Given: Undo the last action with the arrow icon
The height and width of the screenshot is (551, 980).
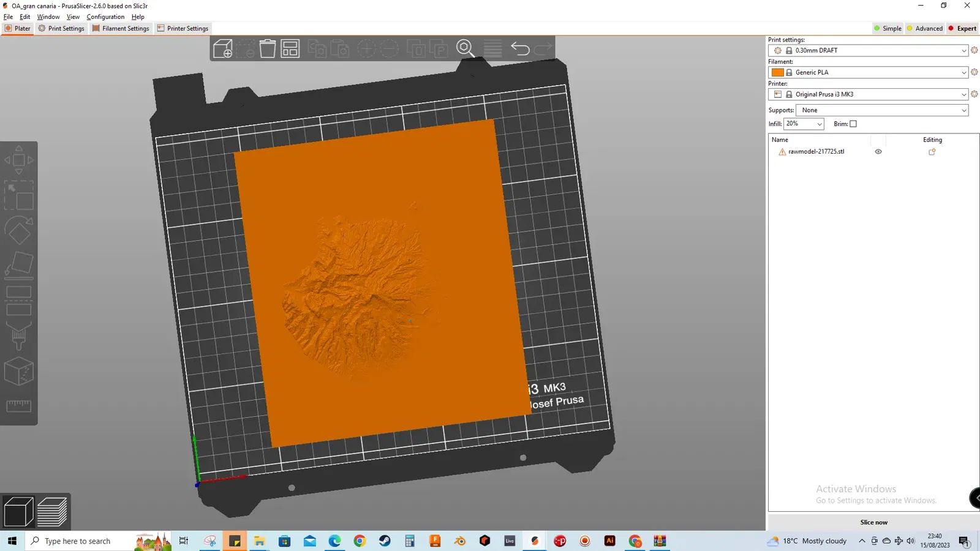Looking at the screenshot, I should (x=520, y=48).
